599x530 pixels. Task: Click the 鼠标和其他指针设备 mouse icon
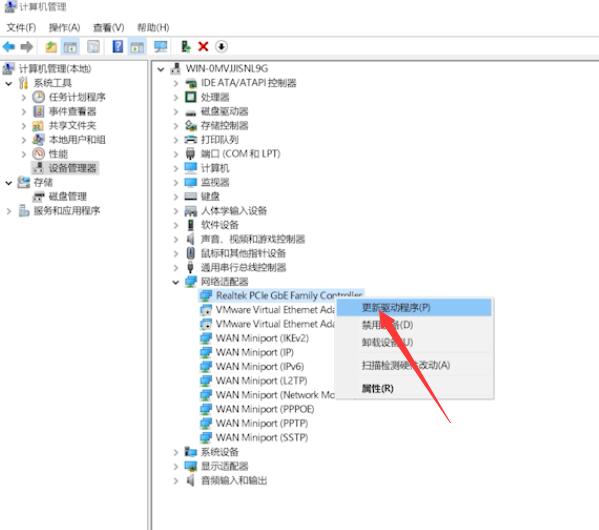click(x=190, y=253)
